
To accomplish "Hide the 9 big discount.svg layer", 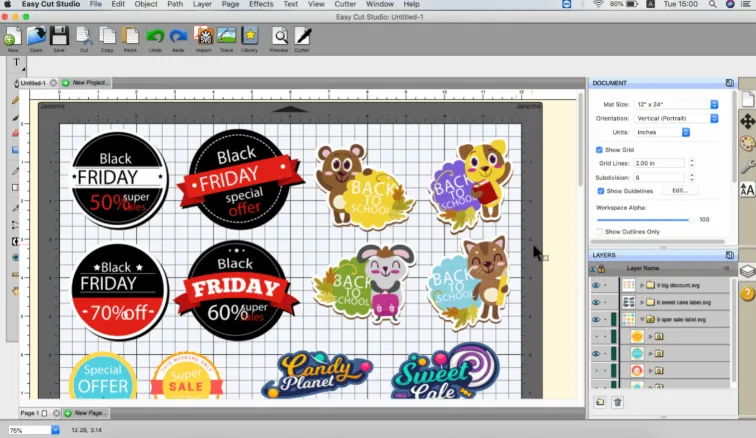I will click(x=596, y=285).
